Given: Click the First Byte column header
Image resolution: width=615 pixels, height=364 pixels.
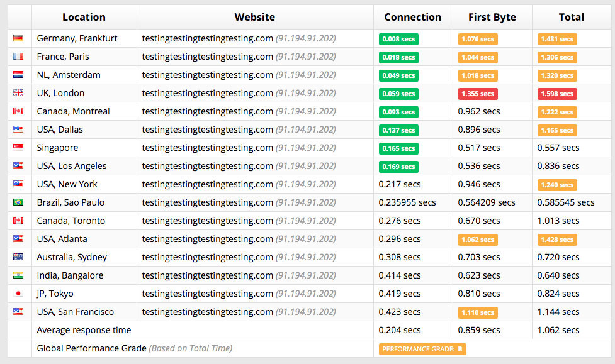Looking at the screenshot, I should pos(492,17).
